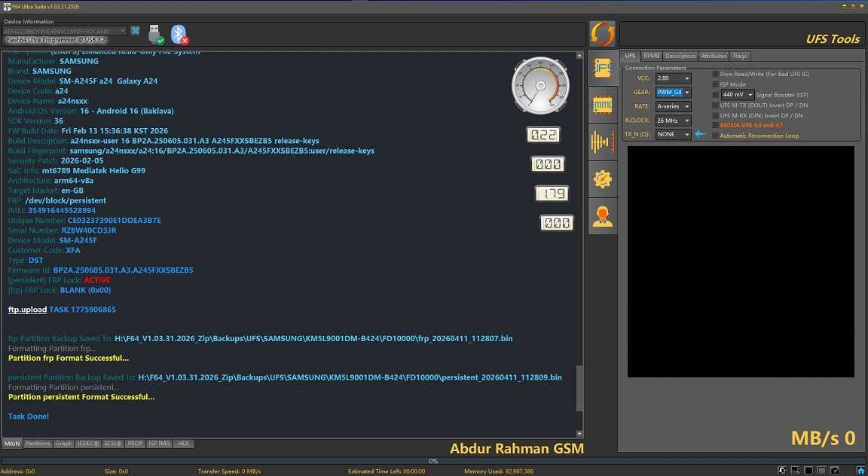Click the black square status bar icon
The width and height of the screenshot is (868, 476).
[x=808, y=471]
